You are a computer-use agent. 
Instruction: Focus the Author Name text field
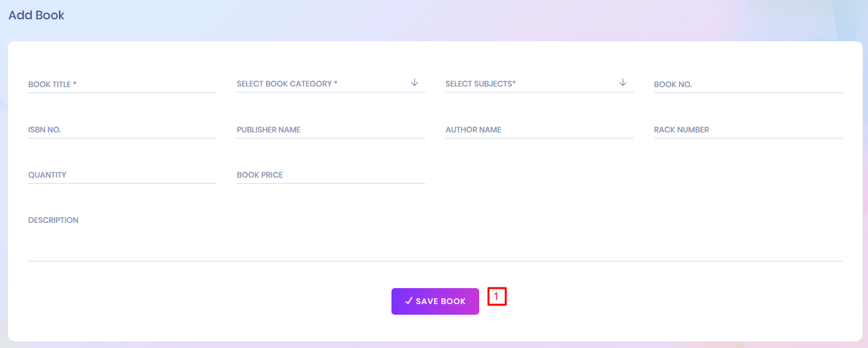click(x=539, y=130)
